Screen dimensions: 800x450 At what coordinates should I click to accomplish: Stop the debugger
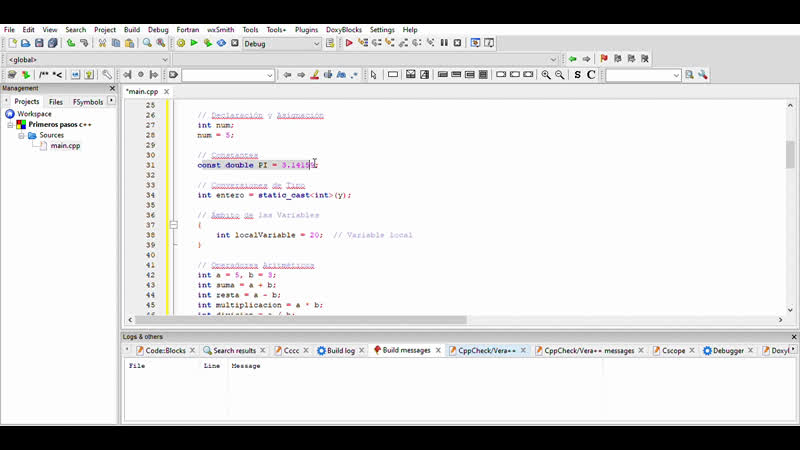click(458, 43)
